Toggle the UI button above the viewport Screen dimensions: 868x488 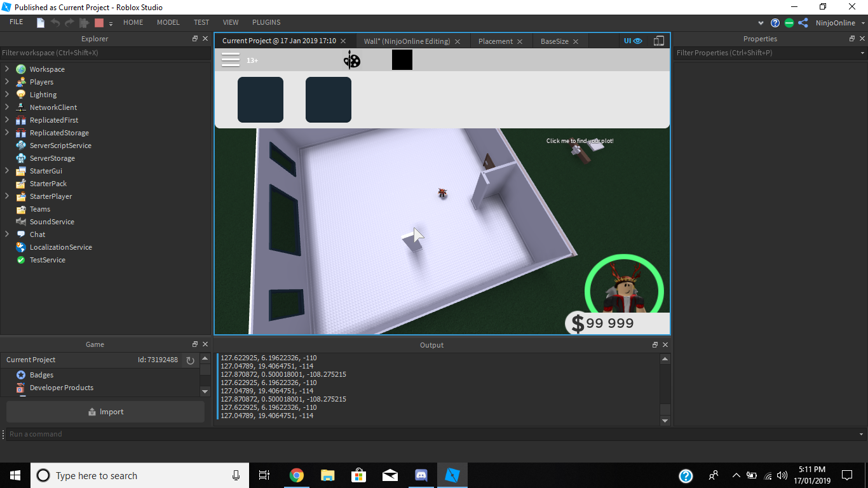[627, 40]
